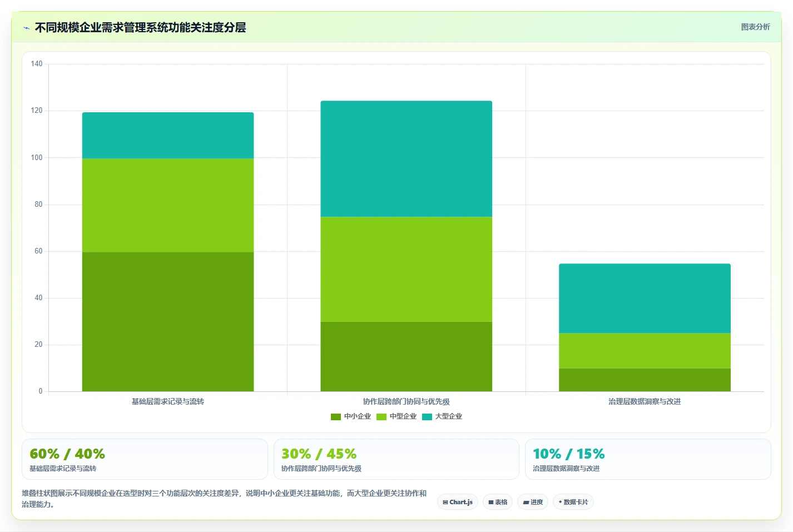Image resolution: width=793 pixels, height=532 pixels.
Task: Select the teal segment of 治理层 bar
Action: 645,299
